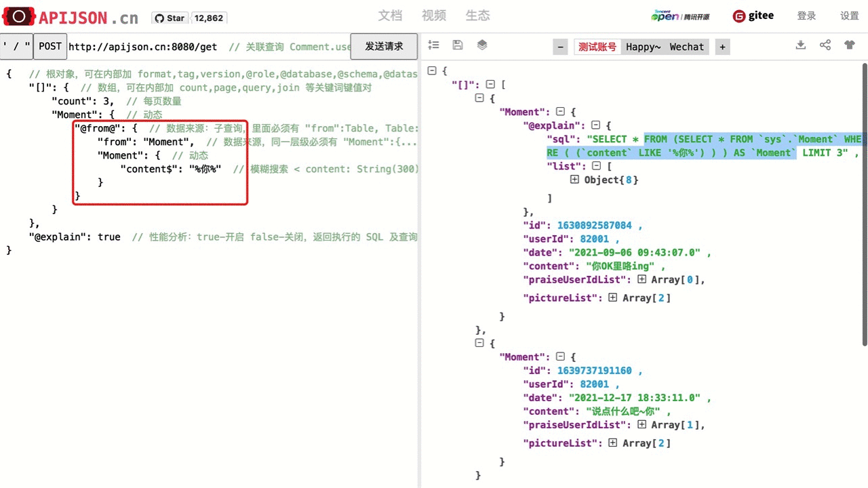Click the download icon
The width and height of the screenshot is (868, 488).
tap(801, 45)
